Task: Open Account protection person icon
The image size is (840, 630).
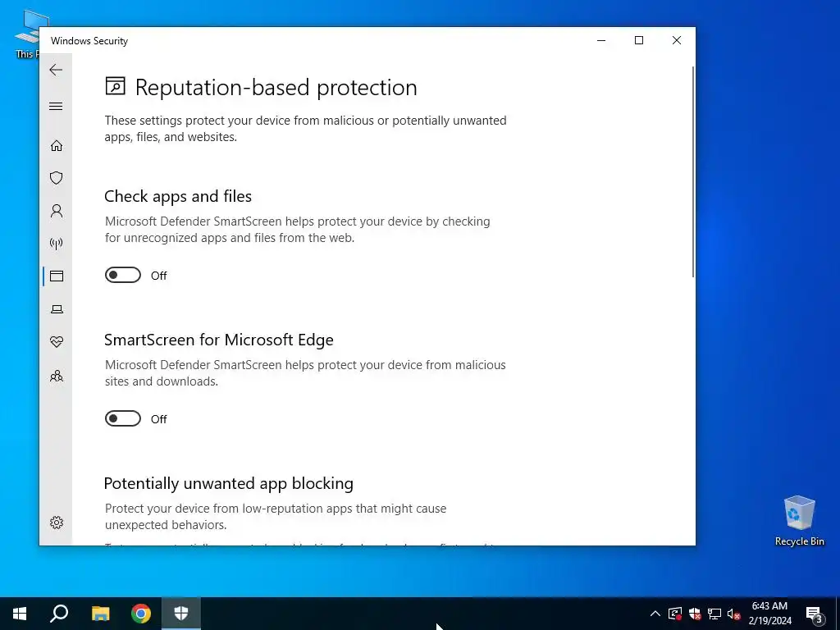Action: 57,211
